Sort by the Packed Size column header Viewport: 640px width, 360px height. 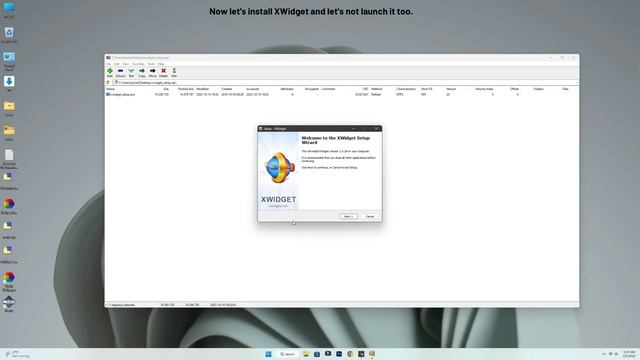(x=186, y=89)
